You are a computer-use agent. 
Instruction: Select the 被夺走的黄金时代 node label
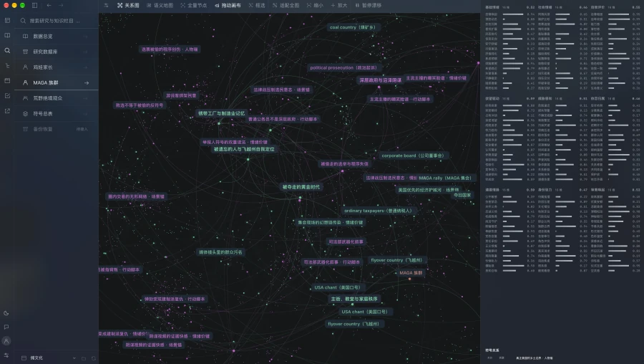[x=301, y=187]
